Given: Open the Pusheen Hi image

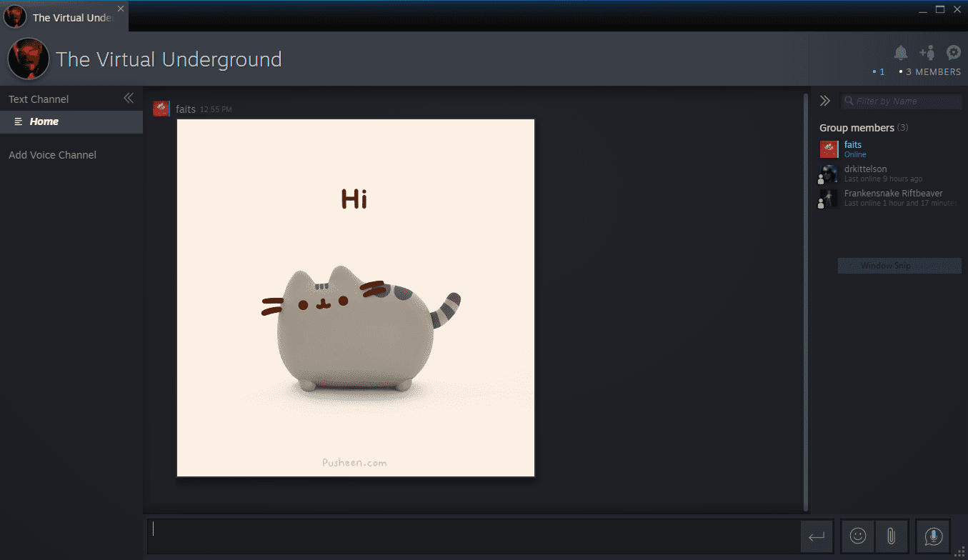Looking at the screenshot, I should (356, 298).
